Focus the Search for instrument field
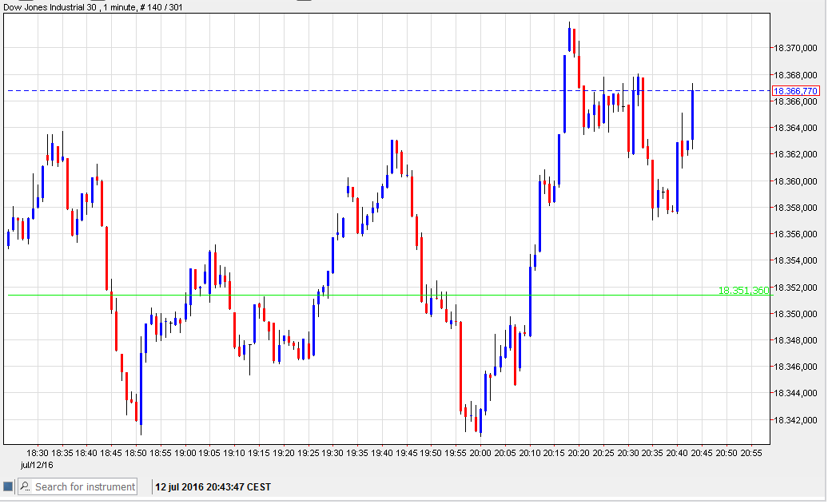 coord(85,486)
